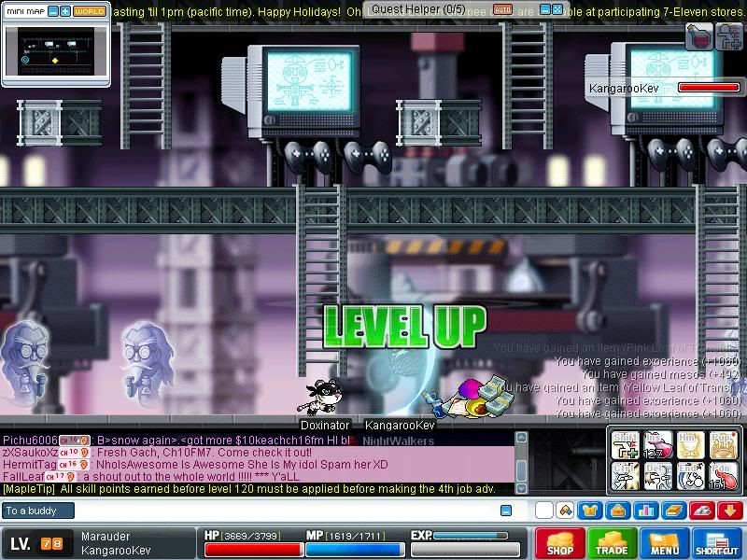747x560 pixels.
Task: Open the Trade market button
Action: pyautogui.click(x=613, y=543)
